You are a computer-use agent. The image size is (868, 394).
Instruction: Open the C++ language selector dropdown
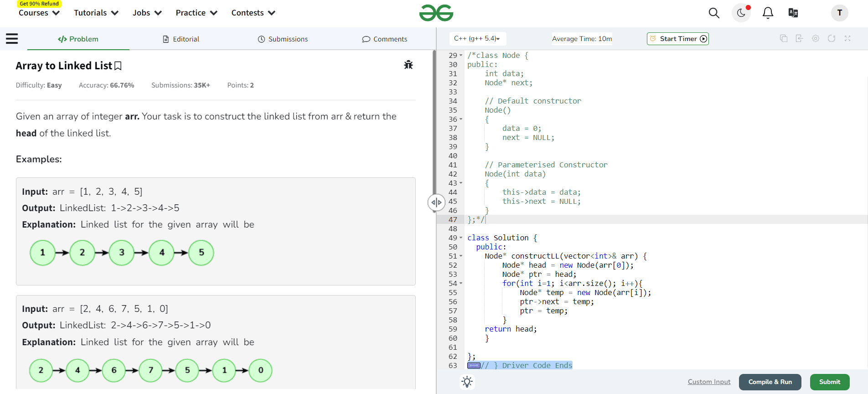point(477,39)
